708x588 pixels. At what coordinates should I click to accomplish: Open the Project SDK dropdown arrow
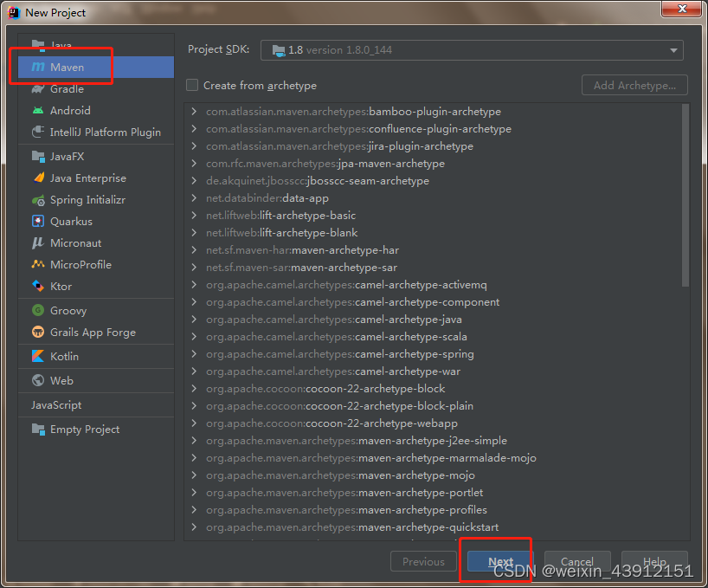point(673,50)
